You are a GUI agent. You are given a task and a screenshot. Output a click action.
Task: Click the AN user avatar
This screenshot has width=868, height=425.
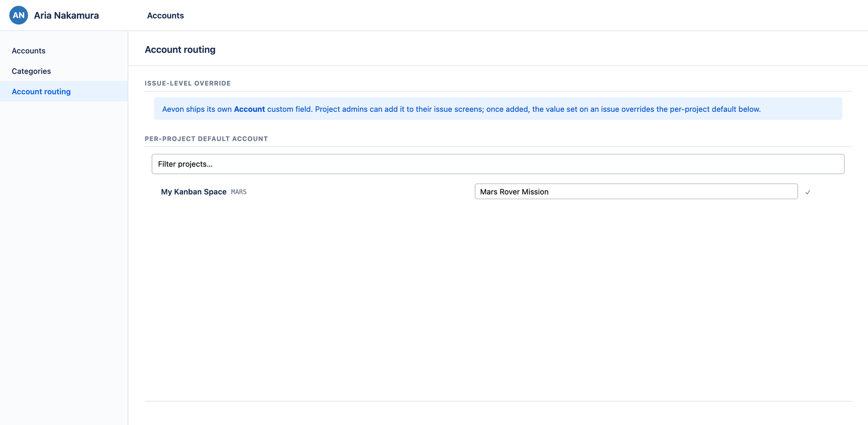[x=18, y=15]
